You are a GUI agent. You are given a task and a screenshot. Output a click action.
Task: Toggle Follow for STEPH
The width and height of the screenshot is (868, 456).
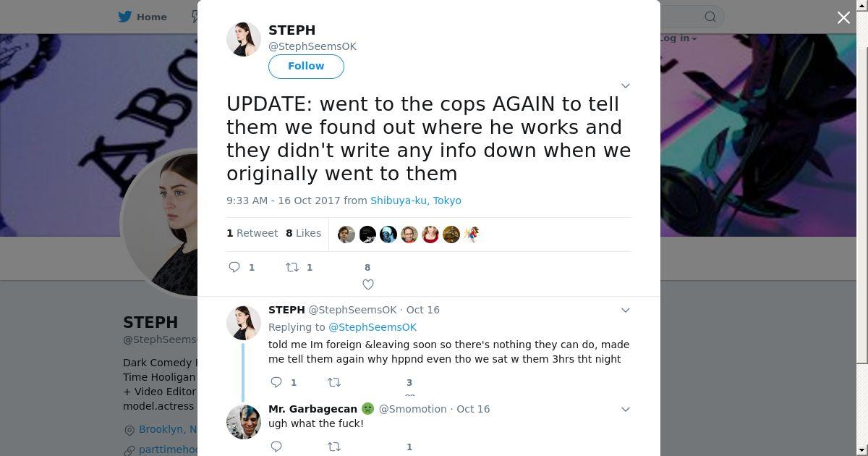click(x=306, y=66)
